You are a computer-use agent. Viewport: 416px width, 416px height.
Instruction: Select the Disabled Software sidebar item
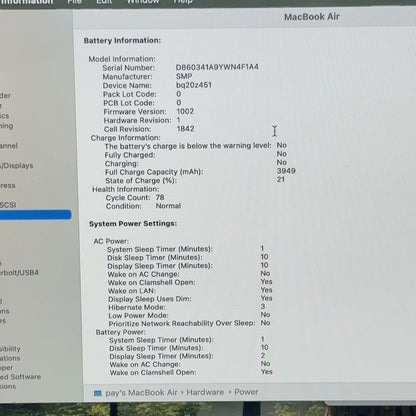click(x=20, y=377)
